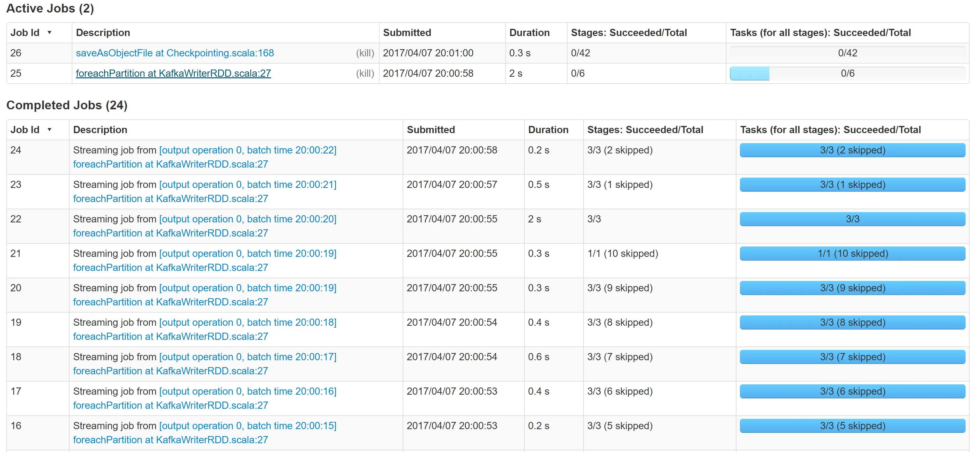
Task: Sort Completed Jobs by the Duration column
Action: click(548, 130)
